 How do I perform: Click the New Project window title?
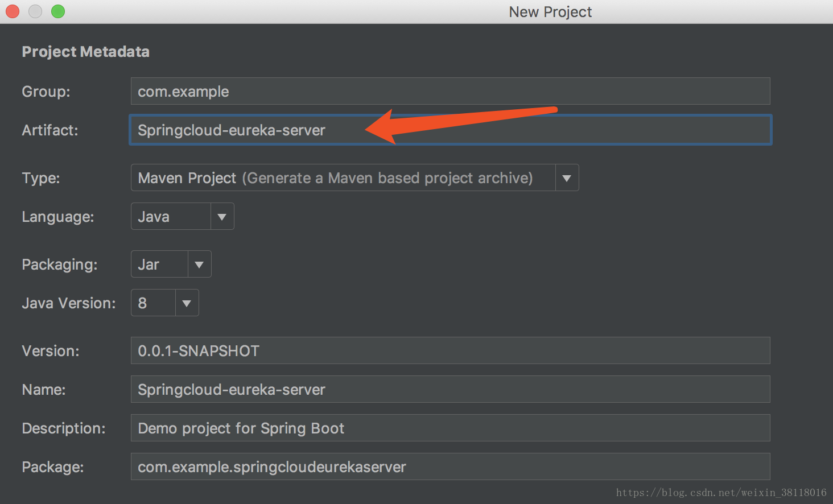click(550, 12)
